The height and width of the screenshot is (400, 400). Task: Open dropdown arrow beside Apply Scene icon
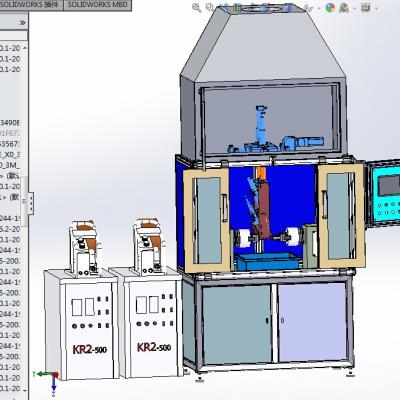(354, 8)
